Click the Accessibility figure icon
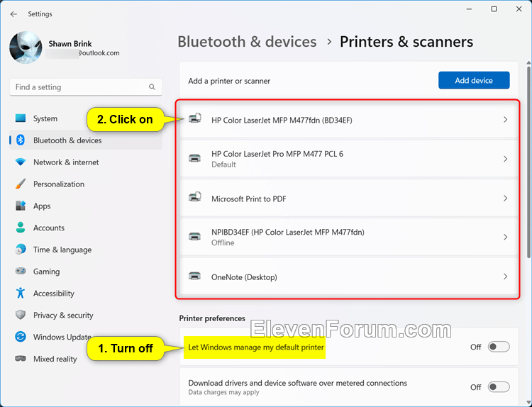 pyautogui.click(x=21, y=293)
